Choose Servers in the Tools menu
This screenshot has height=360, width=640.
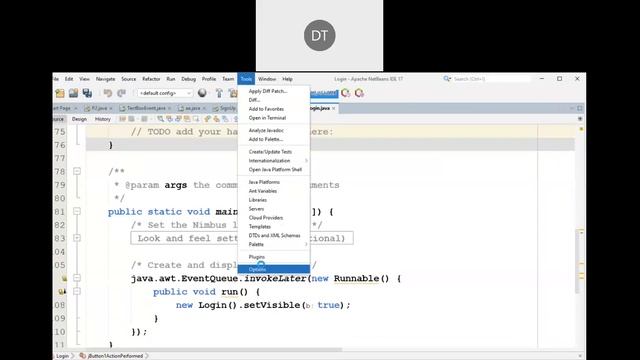[273, 209]
